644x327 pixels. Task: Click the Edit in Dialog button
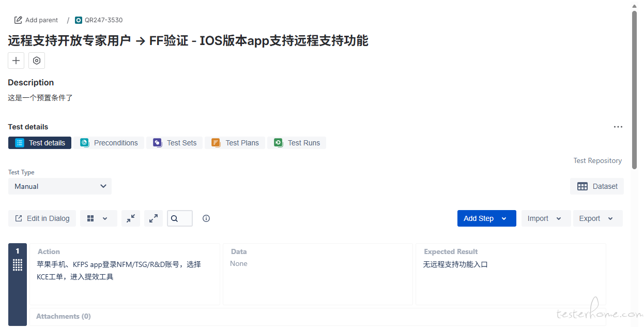pos(42,218)
